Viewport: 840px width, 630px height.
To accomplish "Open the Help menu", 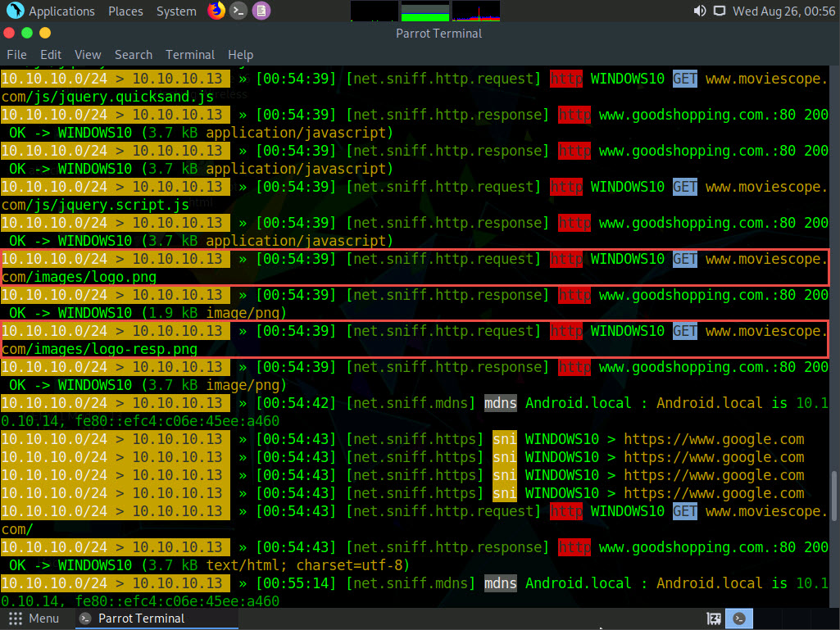I will tap(241, 55).
